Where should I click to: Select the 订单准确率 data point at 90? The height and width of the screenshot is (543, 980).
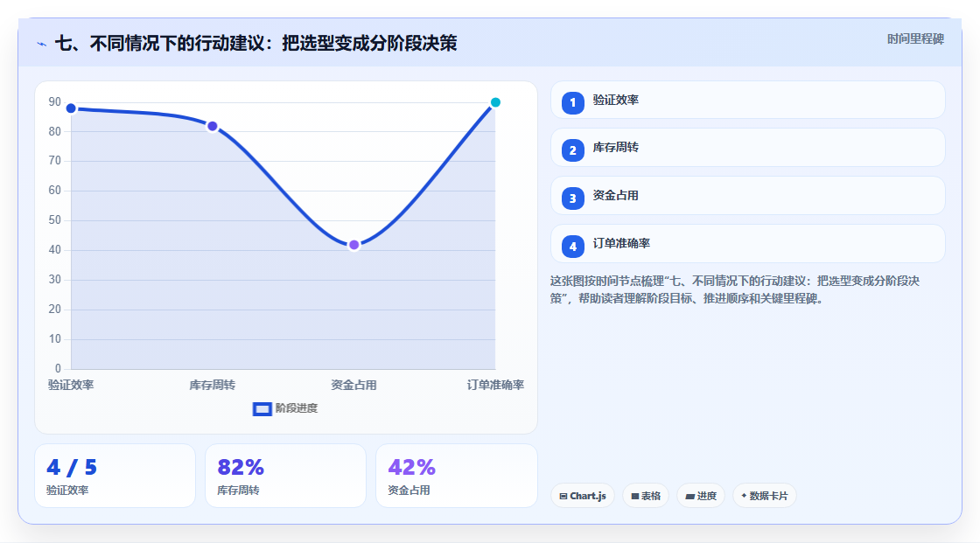click(495, 102)
